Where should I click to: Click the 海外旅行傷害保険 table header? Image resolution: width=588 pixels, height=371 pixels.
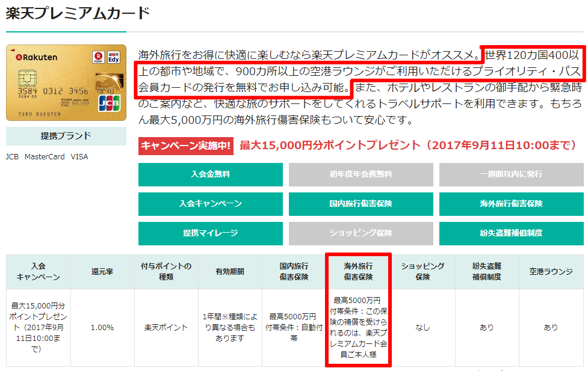click(358, 272)
